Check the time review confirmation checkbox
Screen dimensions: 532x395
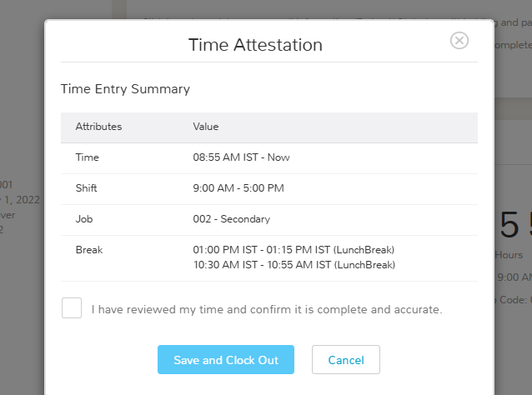(72, 307)
